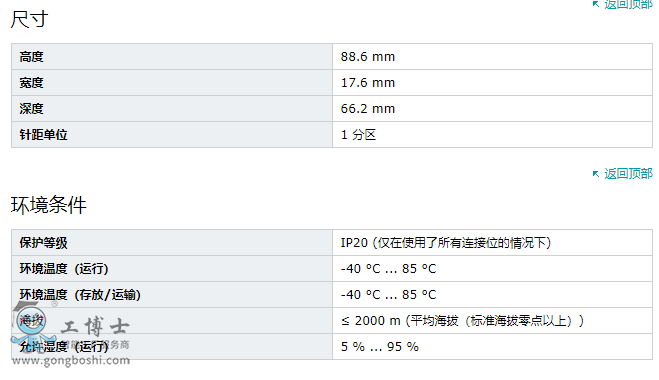This screenshot has height=380, width=659.
Task: Select the 高度 row label
Action: [32, 57]
